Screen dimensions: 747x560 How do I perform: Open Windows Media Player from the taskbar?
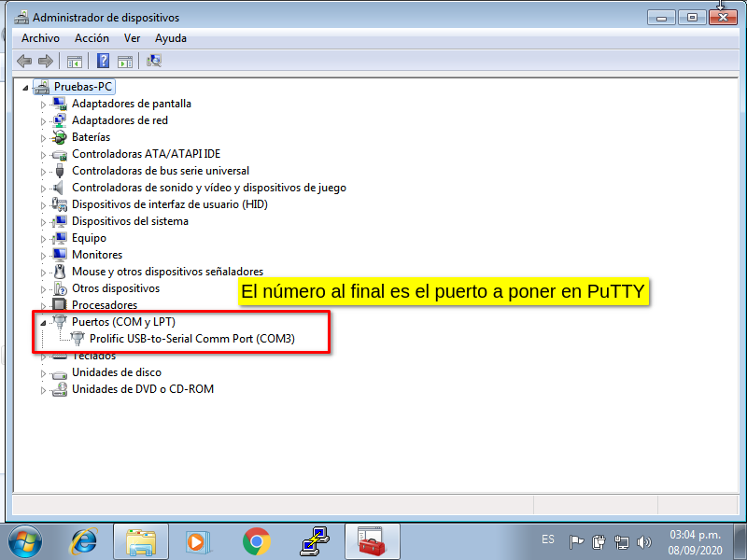(197, 541)
